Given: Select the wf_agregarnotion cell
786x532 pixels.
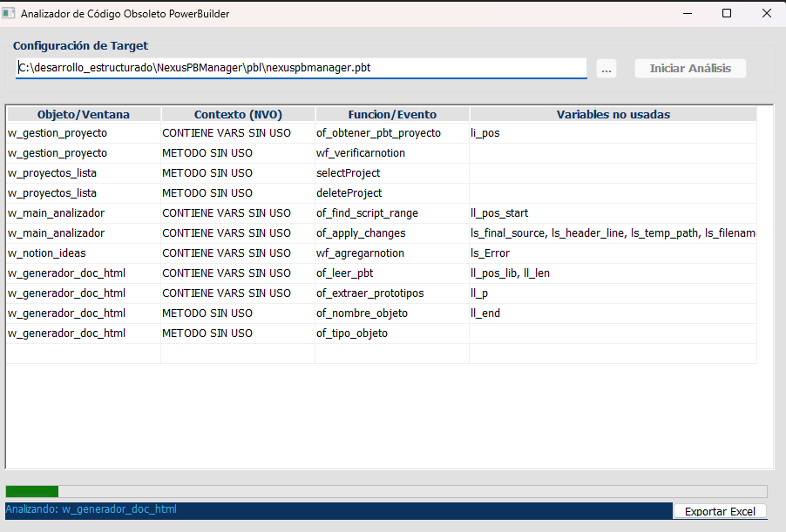Looking at the screenshot, I should (x=392, y=253).
